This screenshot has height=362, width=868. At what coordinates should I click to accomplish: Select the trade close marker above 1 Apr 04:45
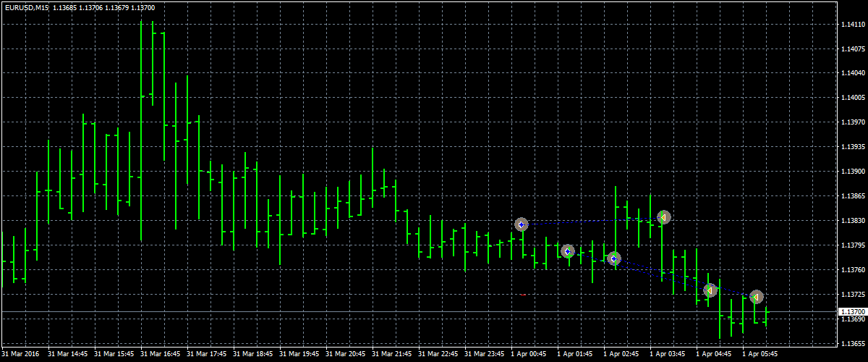[x=710, y=290]
